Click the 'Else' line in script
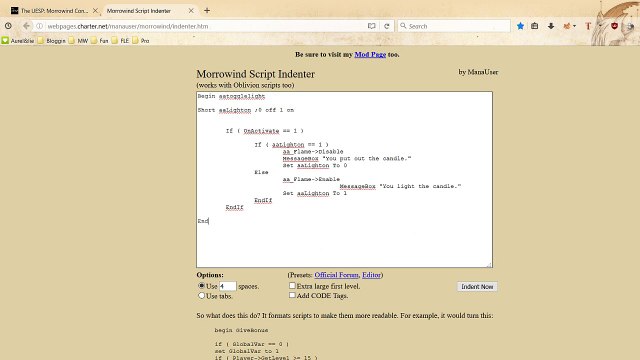Image resolution: width=640 pixels, height=360 pixels. point(261,172)
